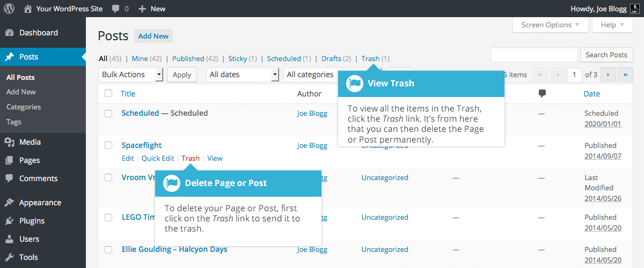The height and width of the screenshot is (268, 644).
Task: Click Quick Edit under Spaceflight
Action: (x=158, y=158)
